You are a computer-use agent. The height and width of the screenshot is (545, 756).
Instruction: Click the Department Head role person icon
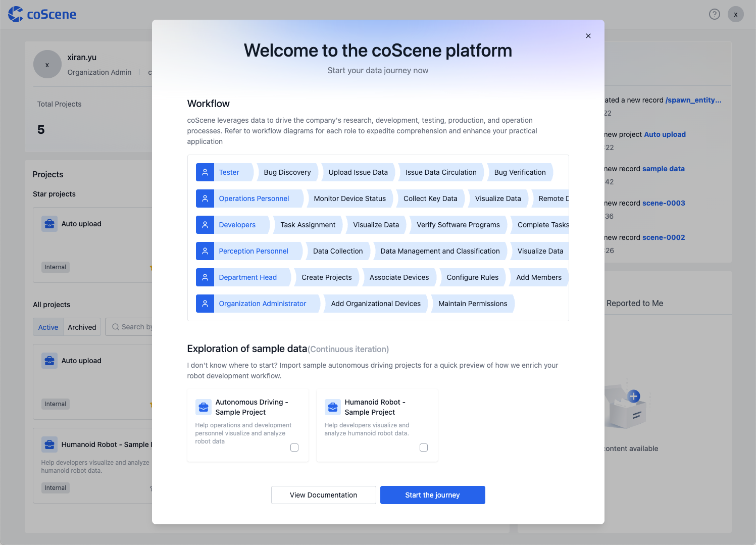[205, 277]
